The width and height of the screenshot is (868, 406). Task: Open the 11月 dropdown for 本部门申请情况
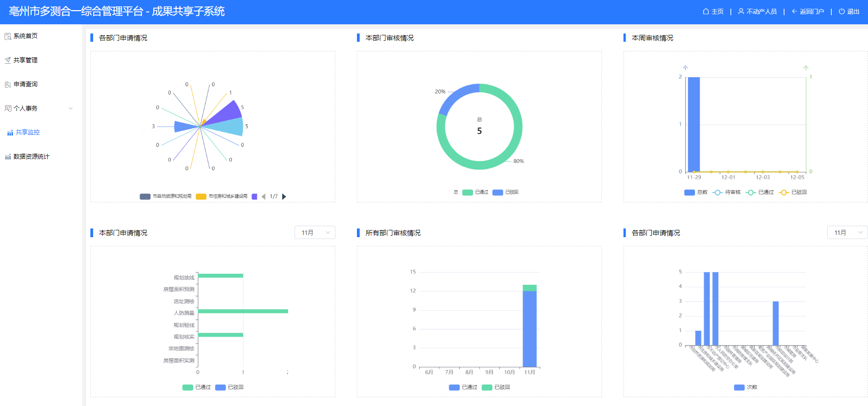[x=315, y=233]
